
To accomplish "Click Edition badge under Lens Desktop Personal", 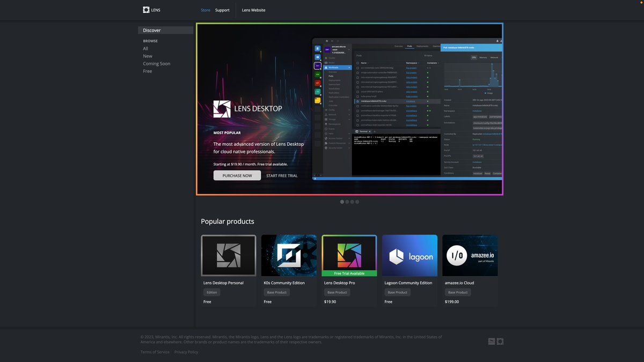I will pos(212,292).
